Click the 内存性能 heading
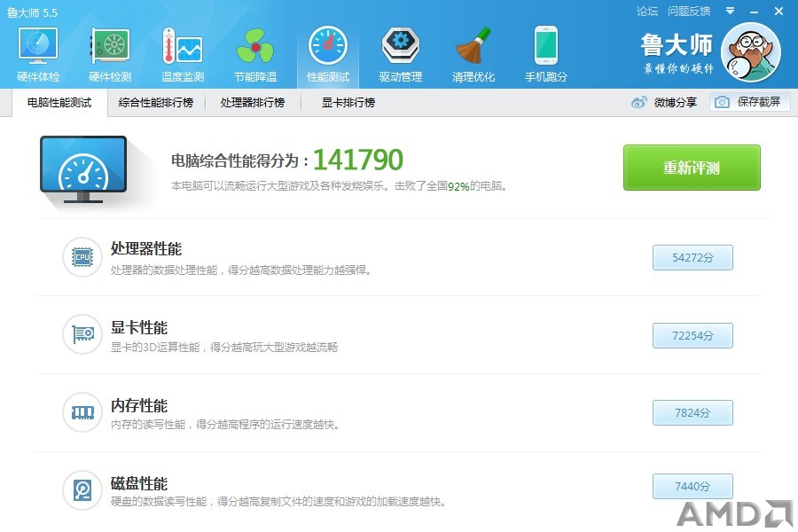 (139, 406)
